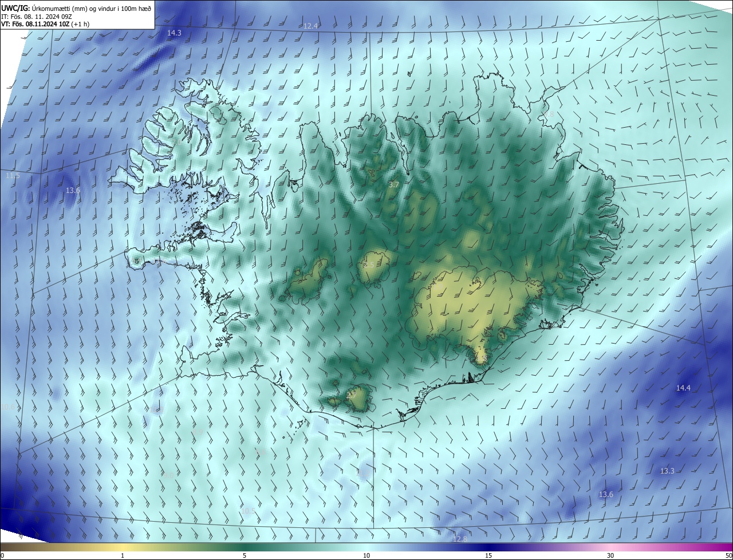Click the 0 tick label on the color scale

pos(2,556)
